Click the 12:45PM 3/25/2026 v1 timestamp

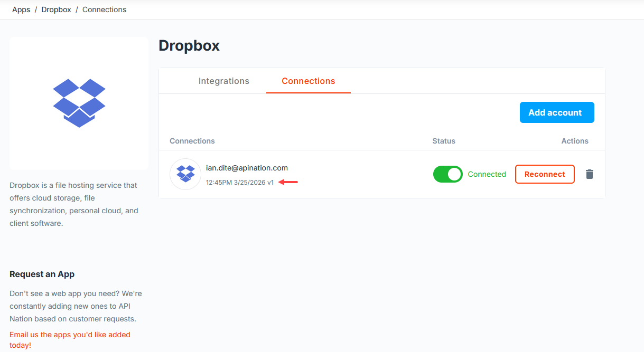click(x=240, y=182)
